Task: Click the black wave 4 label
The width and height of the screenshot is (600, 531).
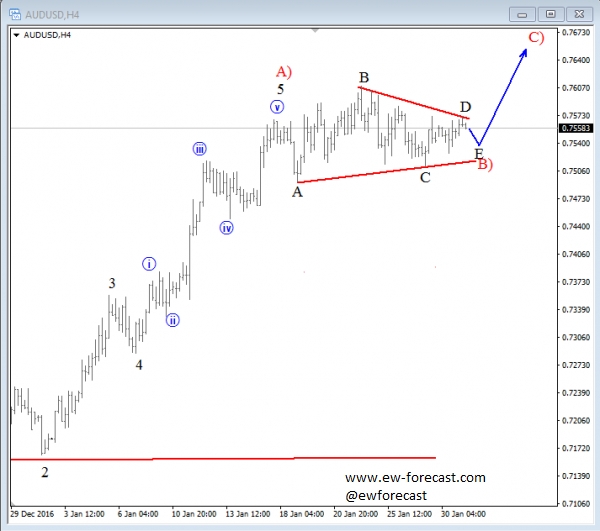Action: 139,365
